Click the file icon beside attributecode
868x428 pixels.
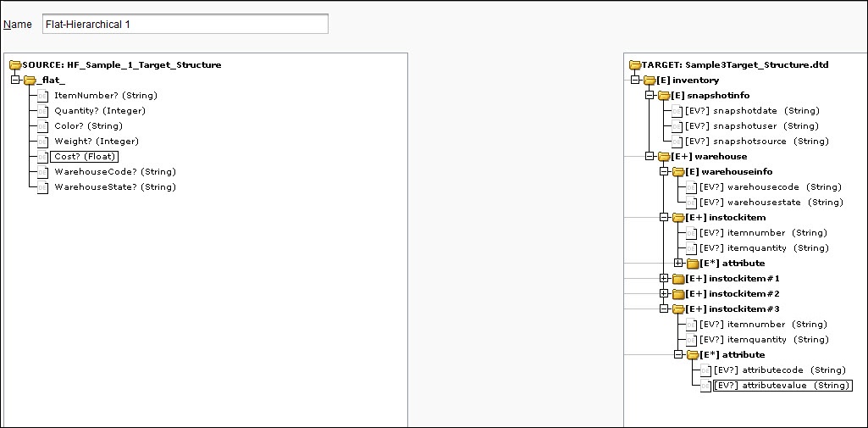click(705, 370)
